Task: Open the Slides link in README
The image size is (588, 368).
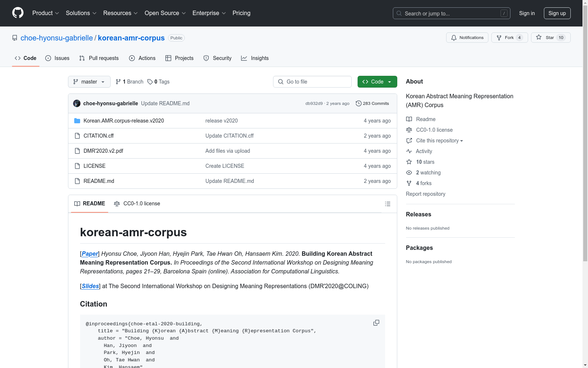Action: point(90,286)
